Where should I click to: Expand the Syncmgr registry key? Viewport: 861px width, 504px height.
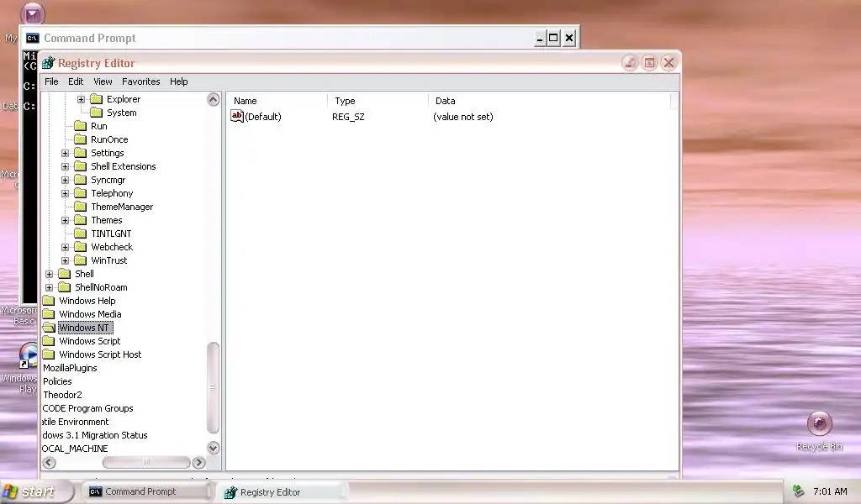(66, 180)
